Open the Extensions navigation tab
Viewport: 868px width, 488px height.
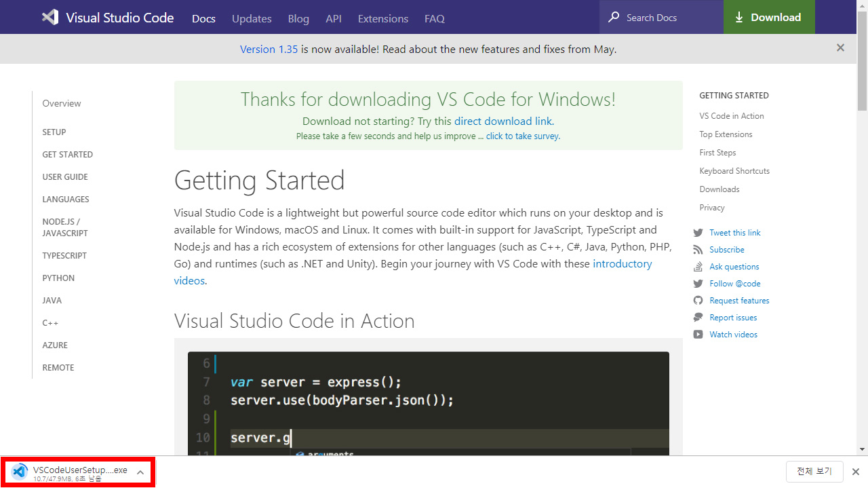383,18
